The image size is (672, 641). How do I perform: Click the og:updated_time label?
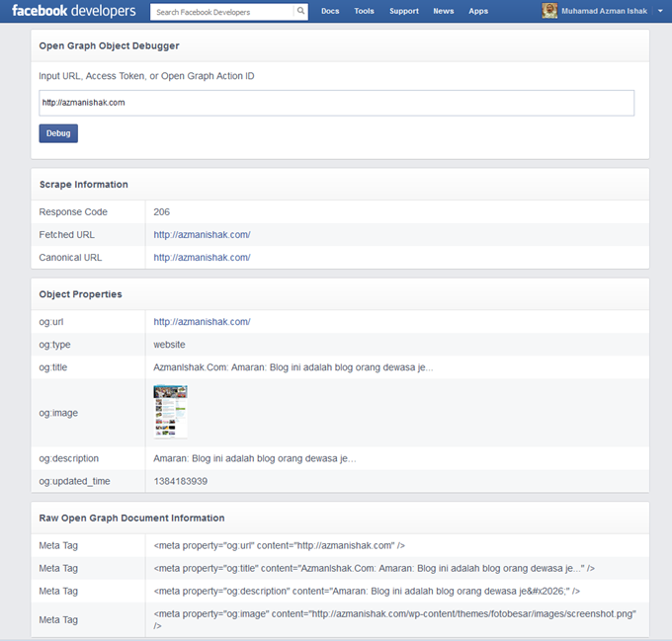point(74,481)
